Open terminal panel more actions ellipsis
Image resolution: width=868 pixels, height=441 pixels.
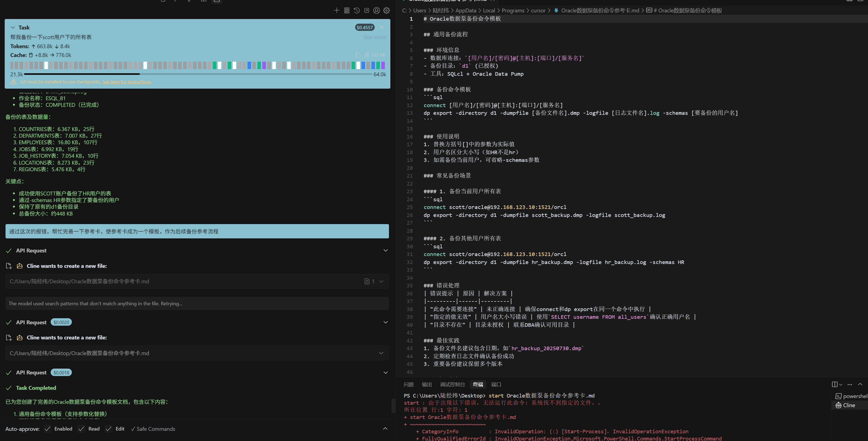pos(850,384)
